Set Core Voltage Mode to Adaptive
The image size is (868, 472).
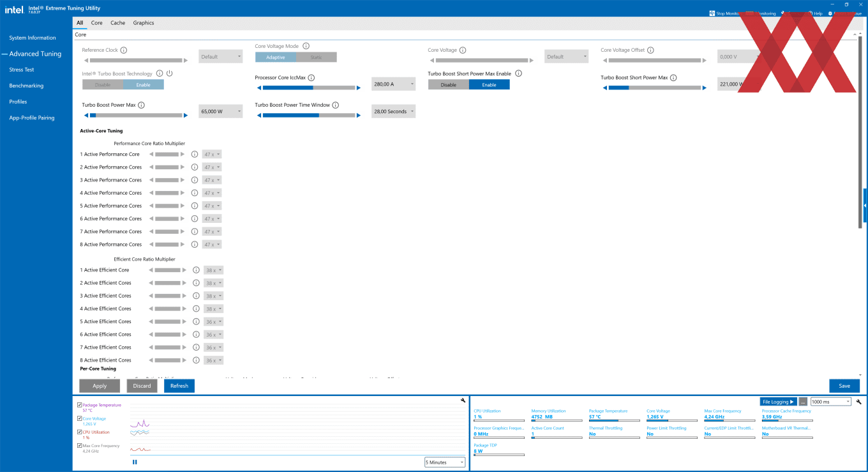point(276,57)
